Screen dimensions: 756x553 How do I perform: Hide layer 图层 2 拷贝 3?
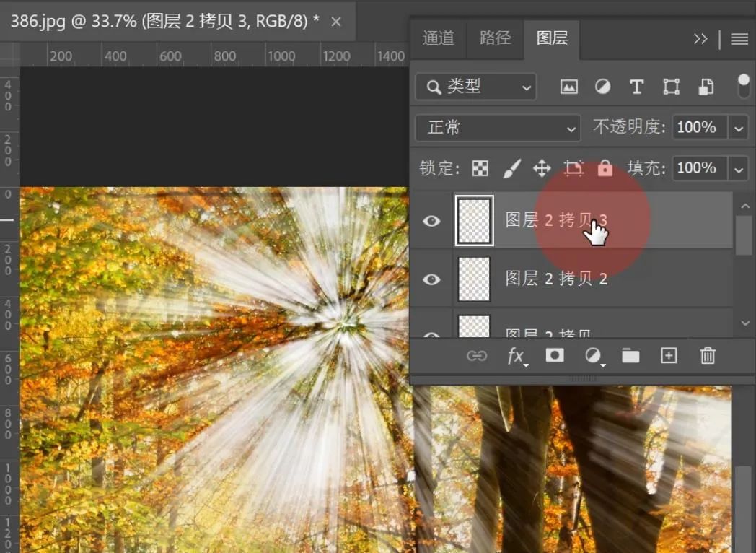[431, 221]
